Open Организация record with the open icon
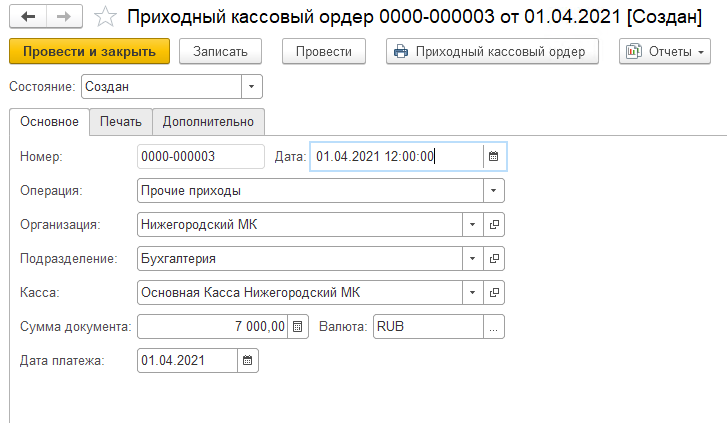 coord(494,224)
